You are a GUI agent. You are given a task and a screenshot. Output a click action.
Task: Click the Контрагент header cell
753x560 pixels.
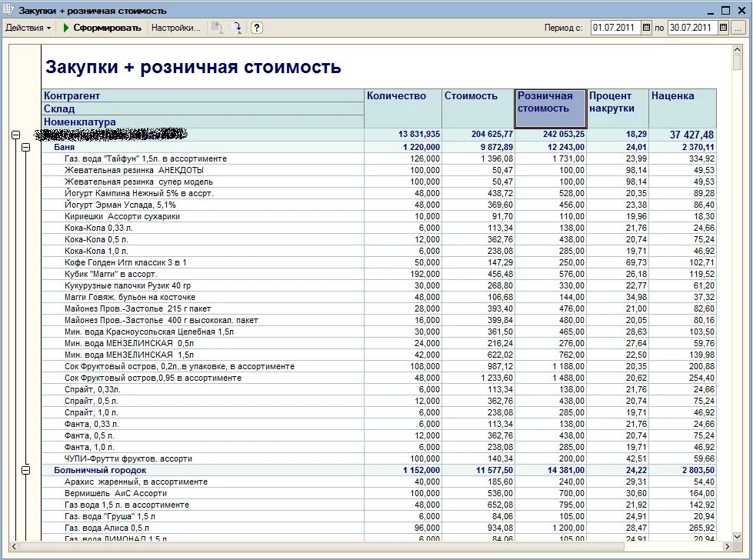click(203, 95)
